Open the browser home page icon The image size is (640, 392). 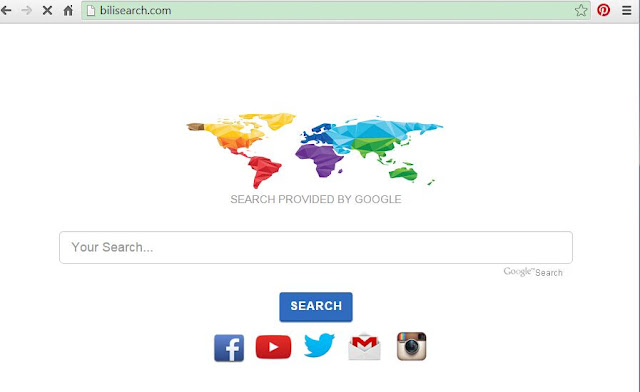(68, 10)
